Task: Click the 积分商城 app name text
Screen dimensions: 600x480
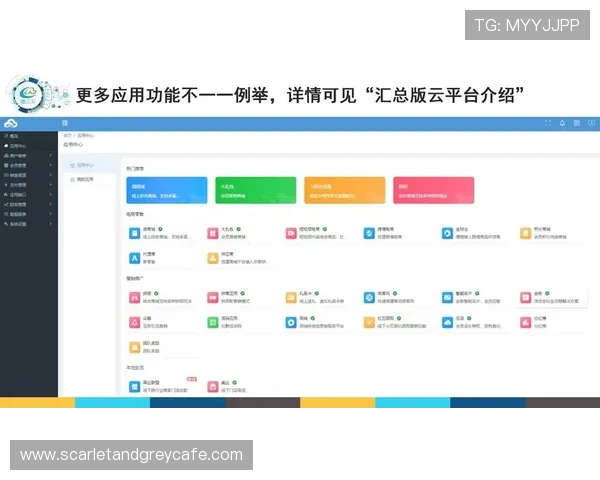Action: (542, 229)
